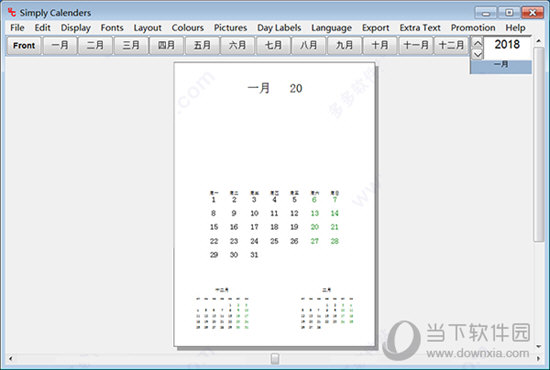
Task: Click green date 21 in the calendar
Action: click(x=335, y=227)
